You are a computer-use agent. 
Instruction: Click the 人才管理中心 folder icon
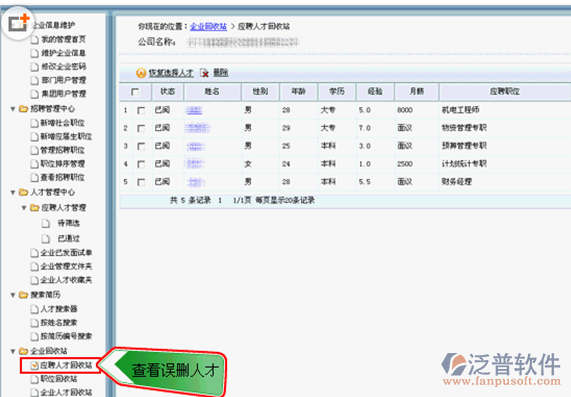[24, 192]
